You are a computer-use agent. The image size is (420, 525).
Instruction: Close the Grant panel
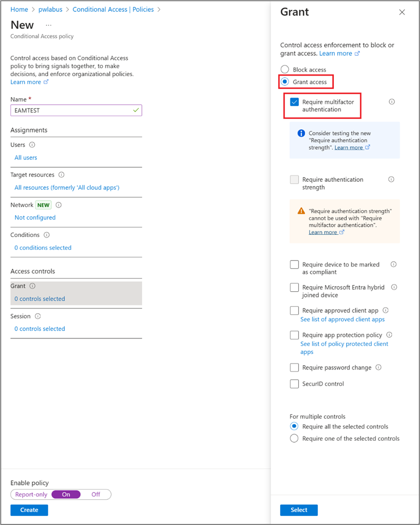(x=402, y=12)
